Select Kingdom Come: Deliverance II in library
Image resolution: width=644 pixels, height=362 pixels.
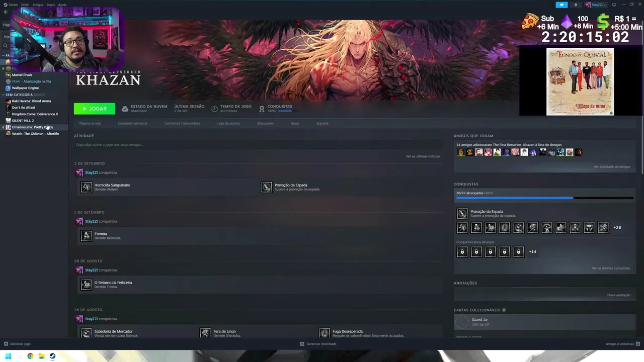pyautogui.click(x=35, y=114)
